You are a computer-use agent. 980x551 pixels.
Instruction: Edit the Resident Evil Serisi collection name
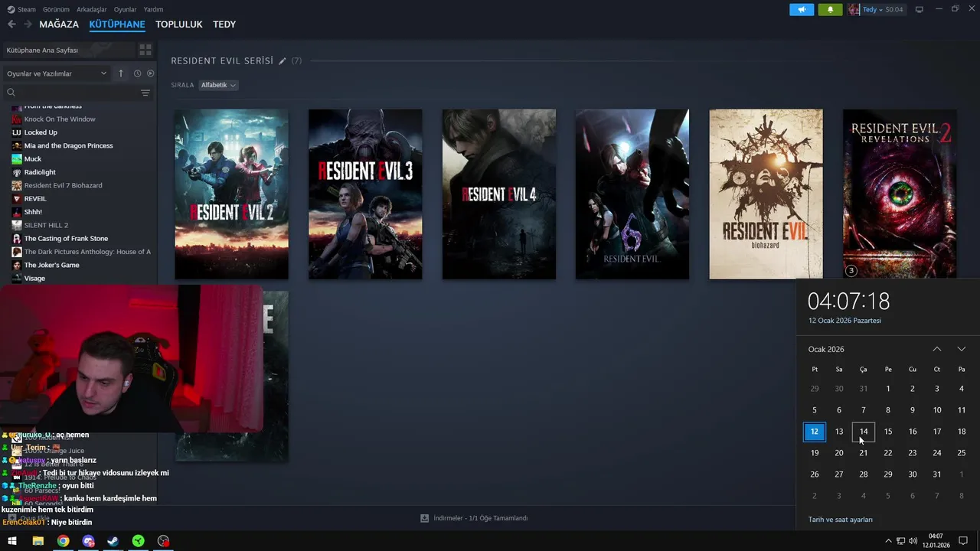(282, 60)
